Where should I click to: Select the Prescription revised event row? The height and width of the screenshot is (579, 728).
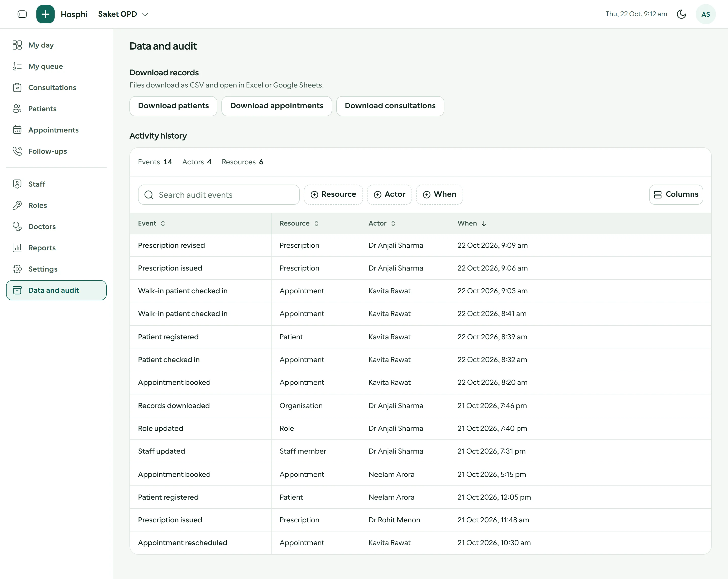pyautogui.click(x=420, y=246)
